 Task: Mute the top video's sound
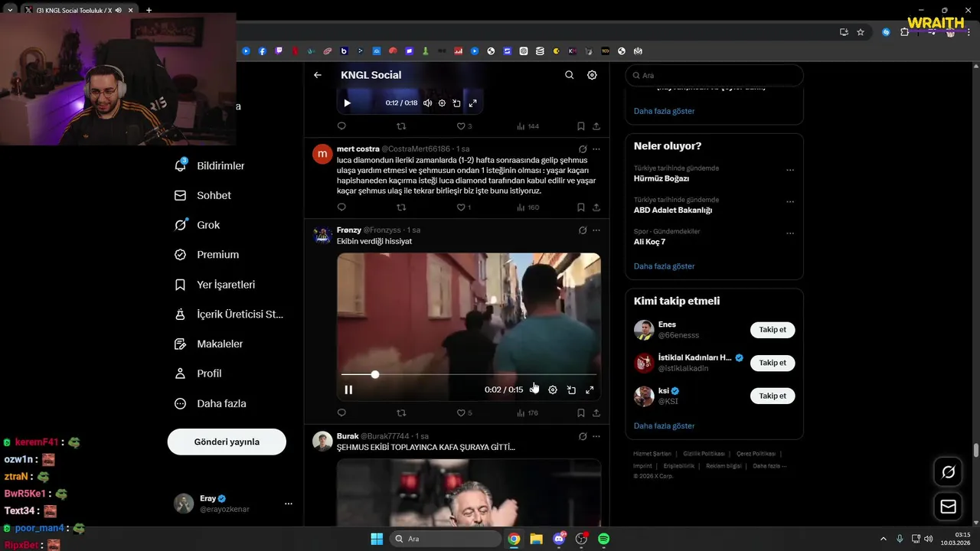pos(427,103)
